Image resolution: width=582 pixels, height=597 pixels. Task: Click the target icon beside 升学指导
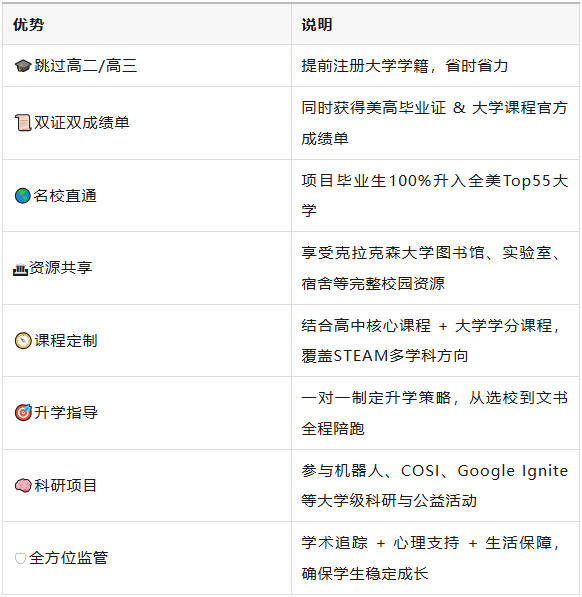[23, 413]
